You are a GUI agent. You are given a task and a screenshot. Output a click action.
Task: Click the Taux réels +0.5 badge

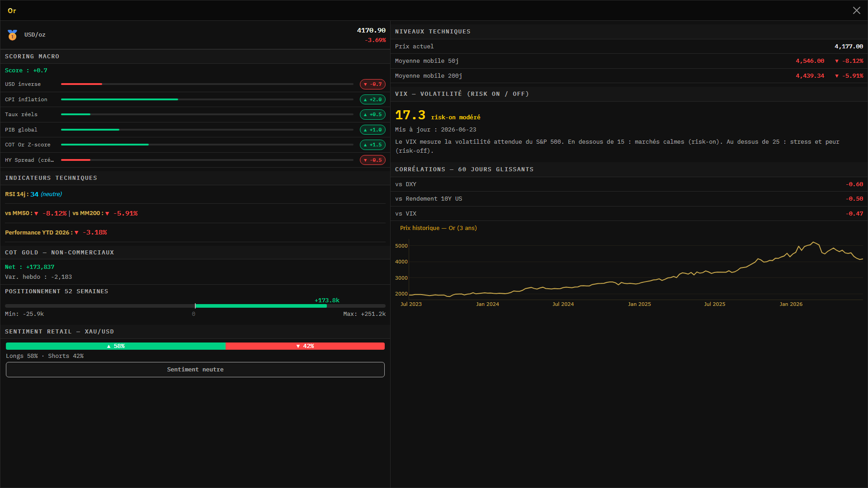coord(373,115)
